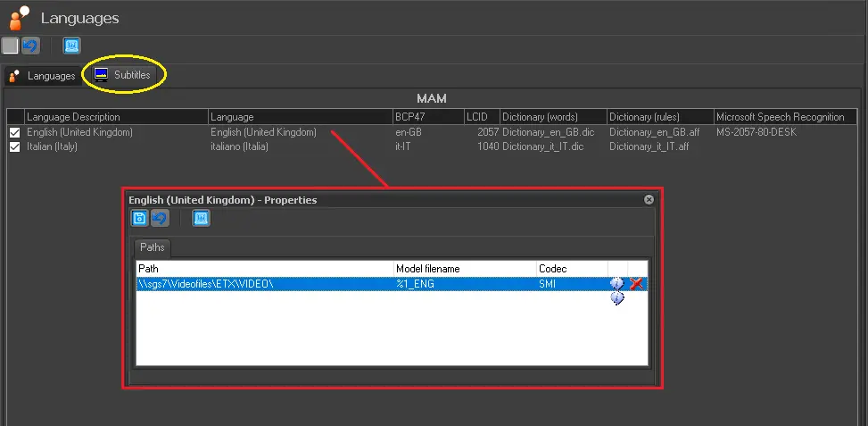Close the English (United Kingdom) Properties dialog
Viewport: 868px width, 426px height.
coord(649,200)
